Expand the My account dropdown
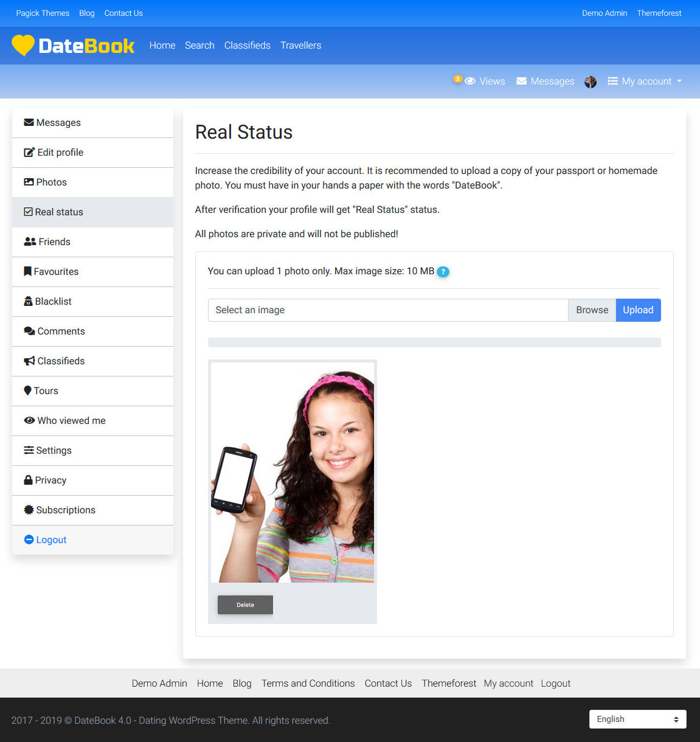Viewport: 700px width, 742px height. click(645, 81)
